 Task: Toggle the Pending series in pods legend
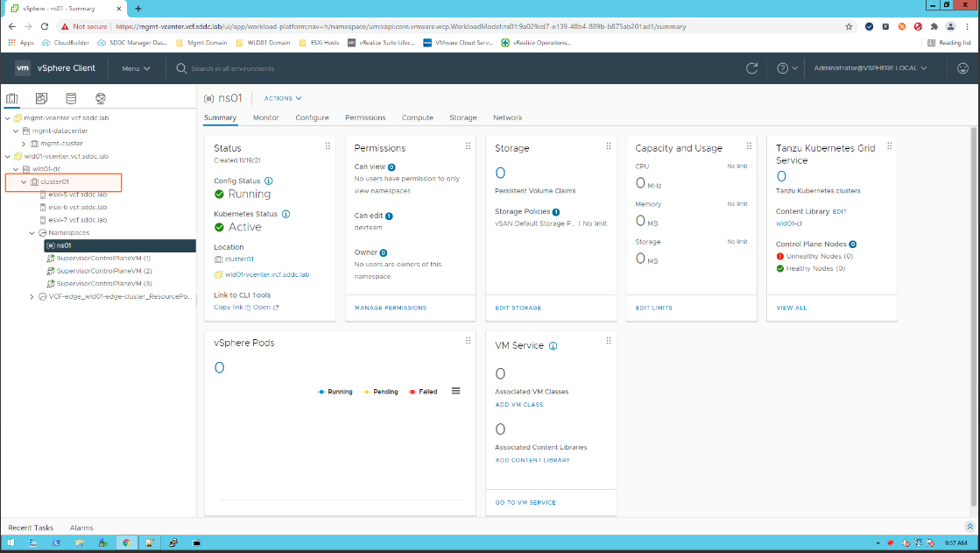tap(380, 392)
